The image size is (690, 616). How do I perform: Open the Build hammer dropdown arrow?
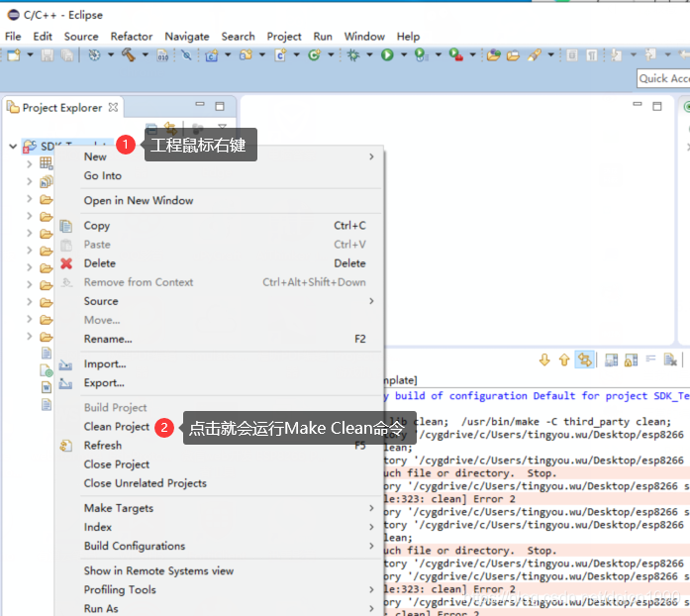145,55
